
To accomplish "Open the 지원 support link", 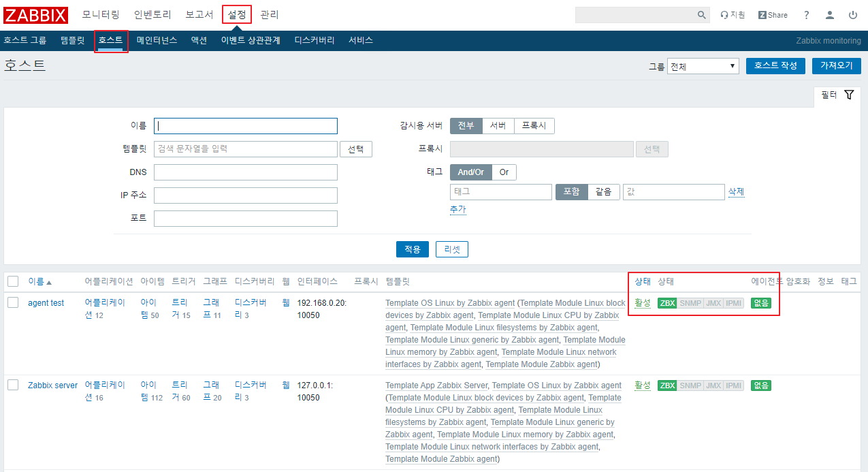I will [x=733, y=15].
